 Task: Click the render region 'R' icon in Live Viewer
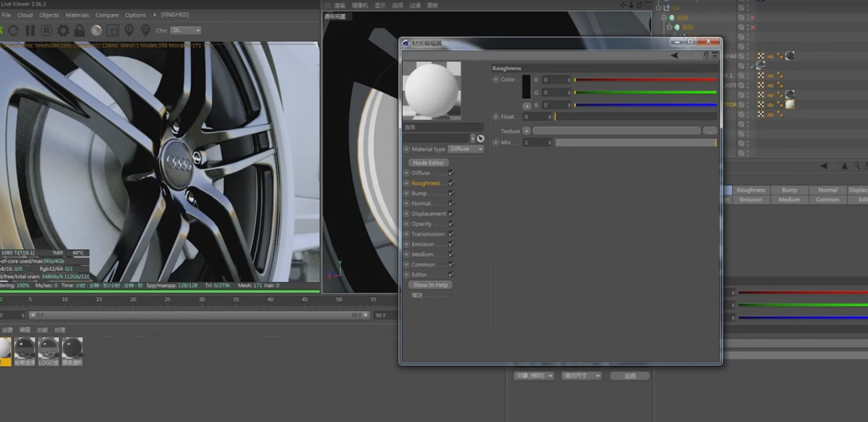tap(47, 31)
